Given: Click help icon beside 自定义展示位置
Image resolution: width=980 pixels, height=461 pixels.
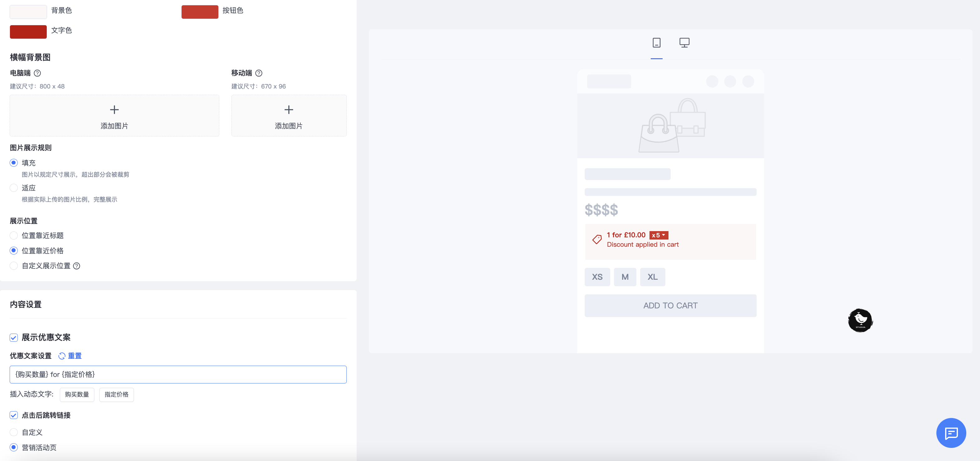Looking at the screenshot, I should tap(76, 266).
